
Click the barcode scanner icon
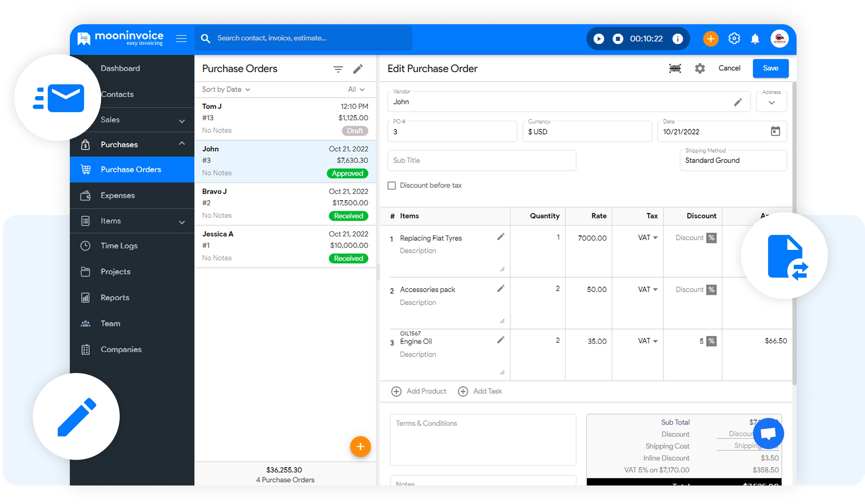[675, 68]
